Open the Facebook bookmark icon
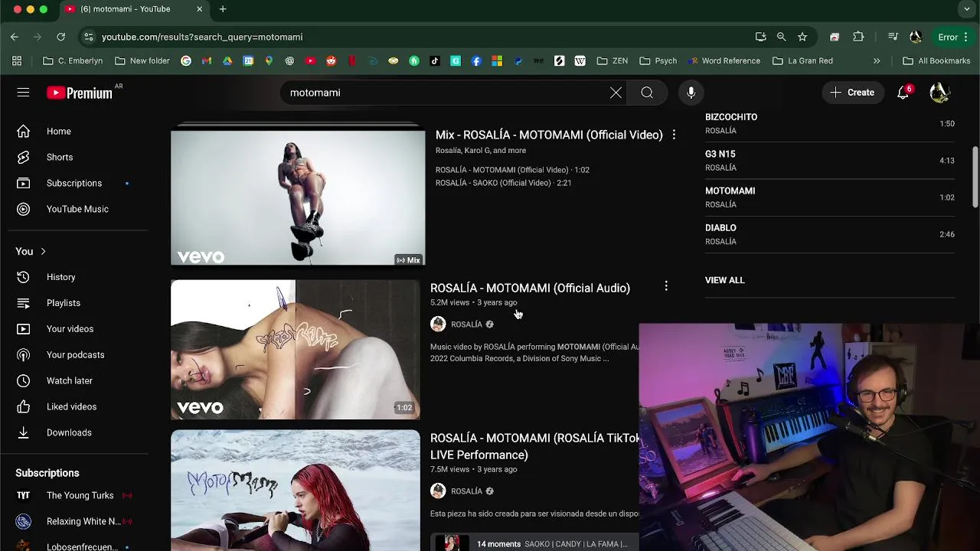 tap(476, 60)
